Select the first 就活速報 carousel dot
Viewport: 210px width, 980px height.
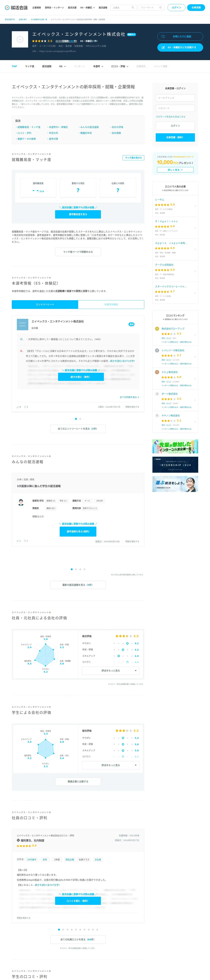coord(72,569)
